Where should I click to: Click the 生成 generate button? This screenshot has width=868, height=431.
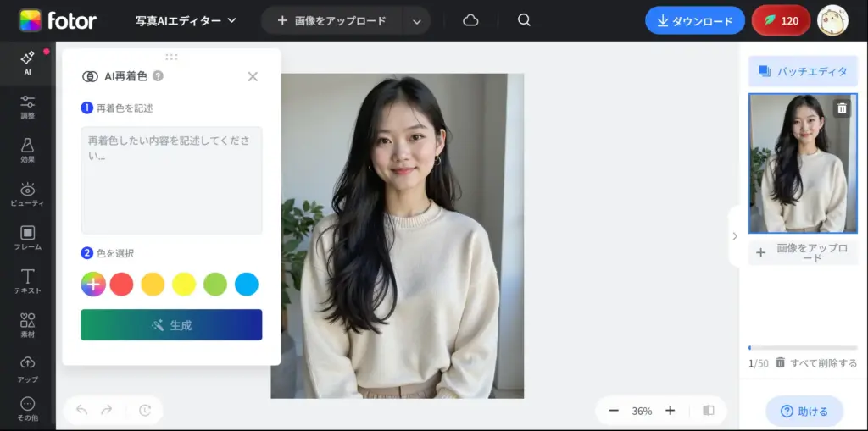click(171, 325)
